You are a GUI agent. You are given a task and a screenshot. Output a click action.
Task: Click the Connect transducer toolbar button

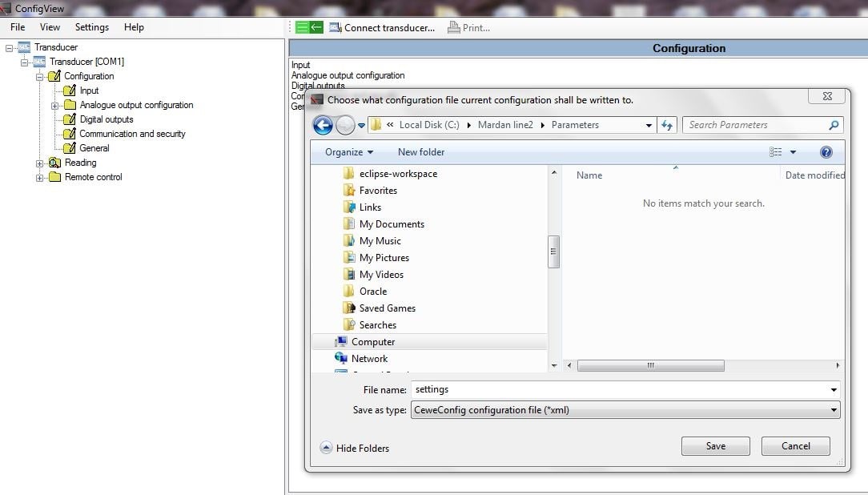pyautogui.click(x=382, y=27)
